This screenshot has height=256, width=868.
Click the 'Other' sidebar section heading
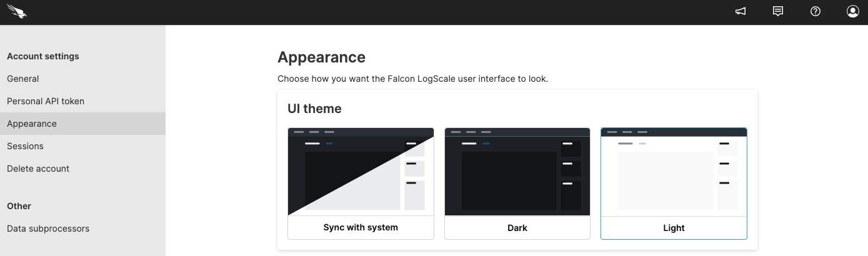coord(19,206)
